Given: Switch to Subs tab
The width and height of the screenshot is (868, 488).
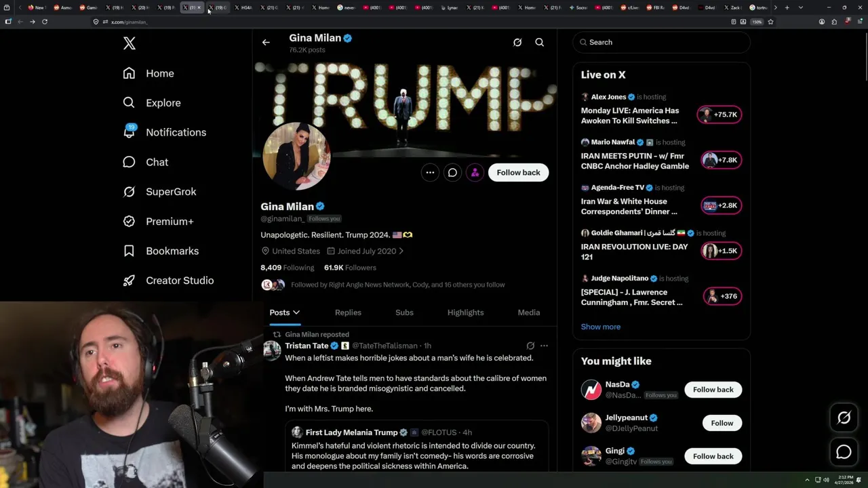Looking at the screenshot, I should pos(404,312).
